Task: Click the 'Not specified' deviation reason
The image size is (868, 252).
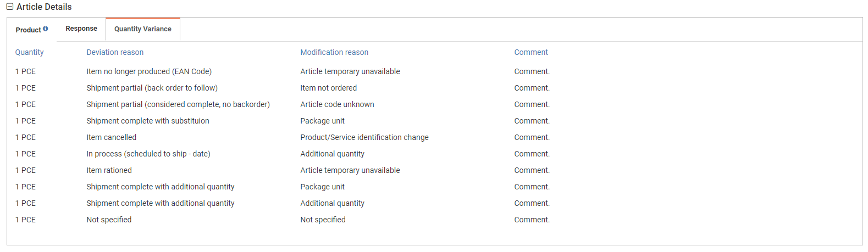Action: pos(109,220)
